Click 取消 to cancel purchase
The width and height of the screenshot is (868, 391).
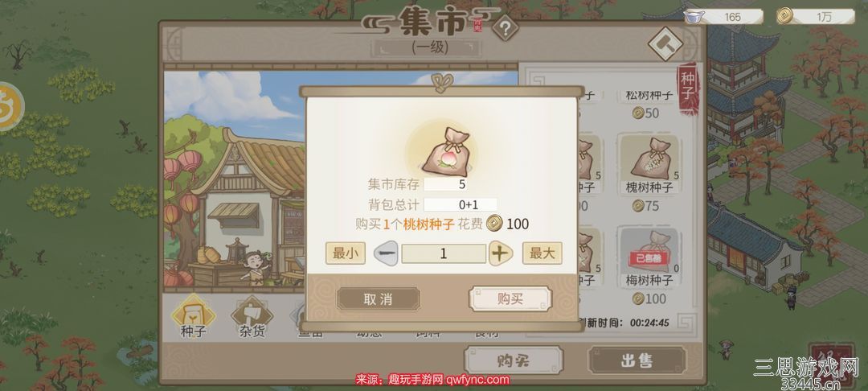pos(378,299)
